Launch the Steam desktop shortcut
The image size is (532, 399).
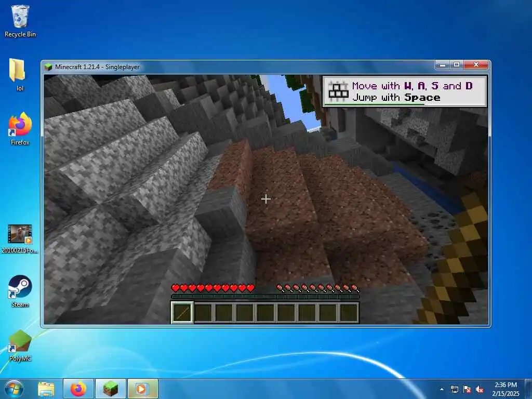[x=20, y=291]
